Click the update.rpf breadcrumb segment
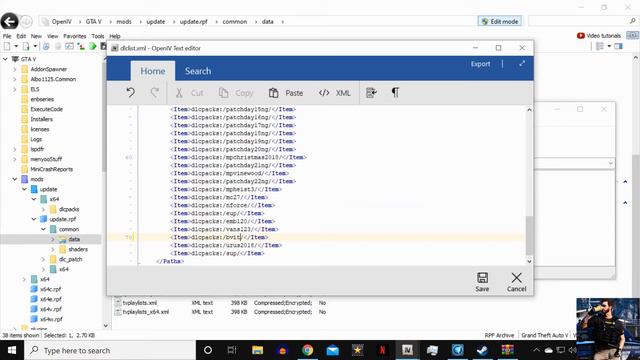 193,22
